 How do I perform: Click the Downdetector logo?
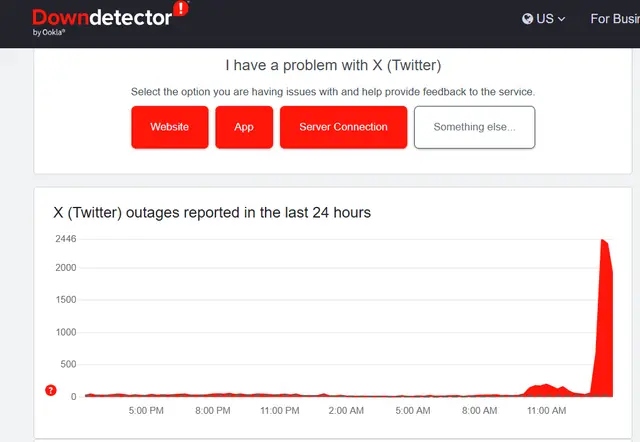coord(100,18)
